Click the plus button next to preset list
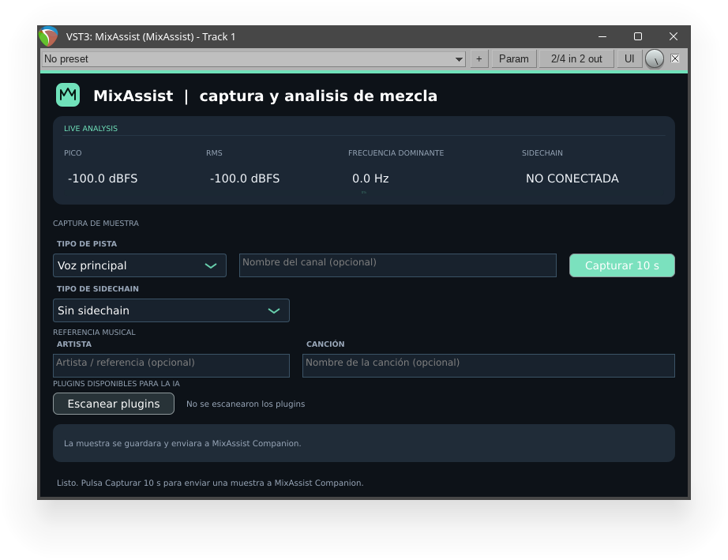Screen dimensions: 728x560 pyautogui.click(x=479, y=59)
